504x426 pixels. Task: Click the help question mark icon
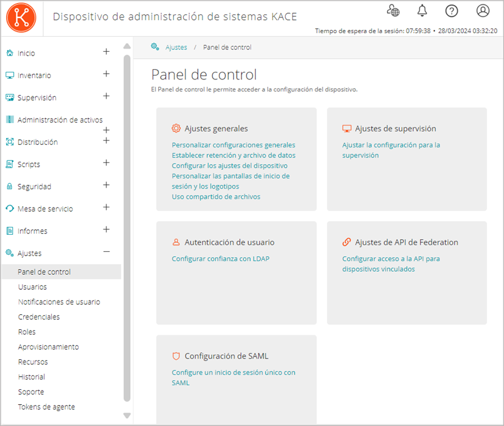[x=451, y=10]
